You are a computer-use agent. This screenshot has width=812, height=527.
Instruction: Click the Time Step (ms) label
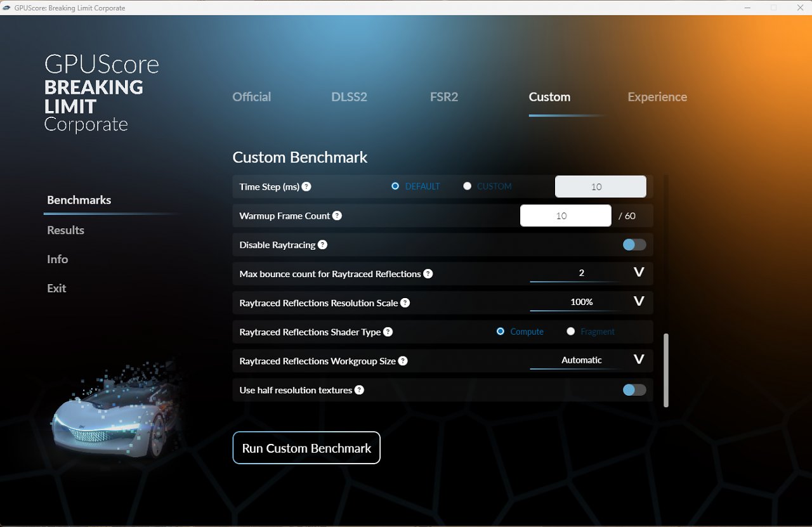269,186
